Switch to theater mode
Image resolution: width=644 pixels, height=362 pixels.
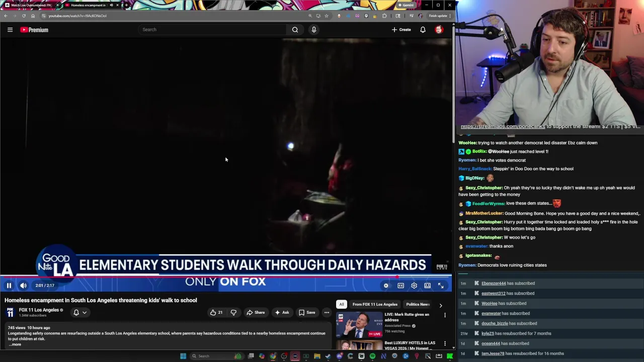click(427, 286)
